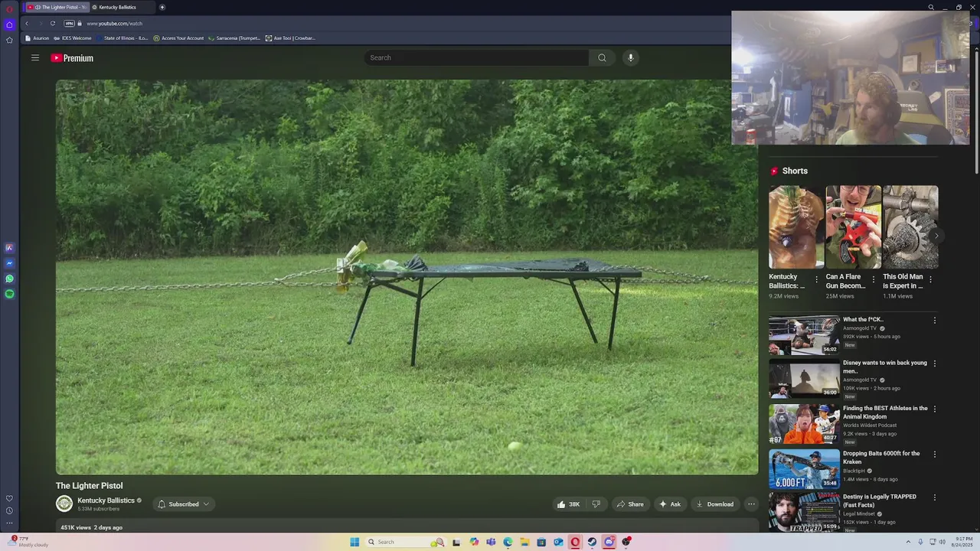Download the video
This screenshot has height=551, width=980.
point(715,504)
